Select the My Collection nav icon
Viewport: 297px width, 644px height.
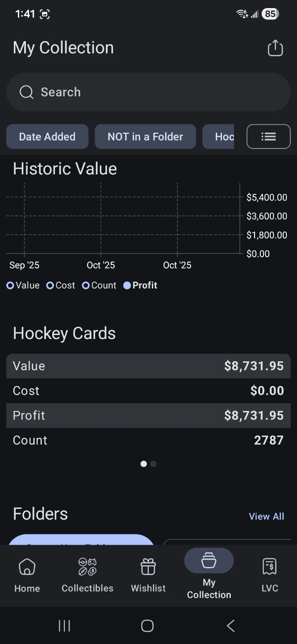click(209, 561)
